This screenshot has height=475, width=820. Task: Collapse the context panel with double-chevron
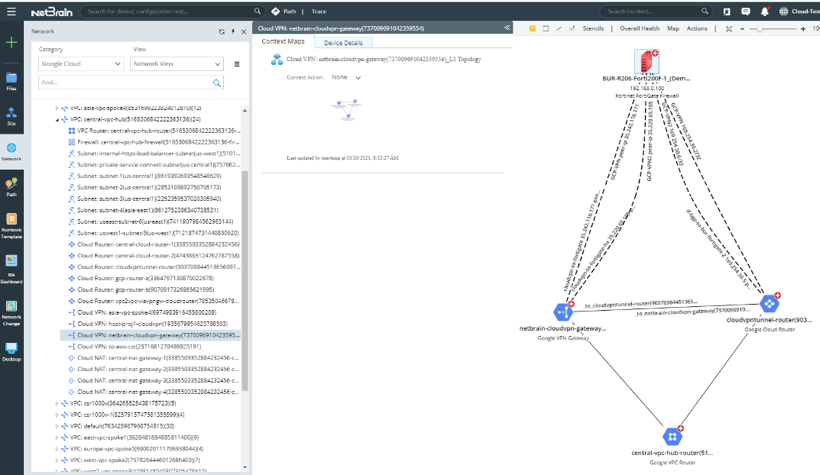(x=507, y=28)
